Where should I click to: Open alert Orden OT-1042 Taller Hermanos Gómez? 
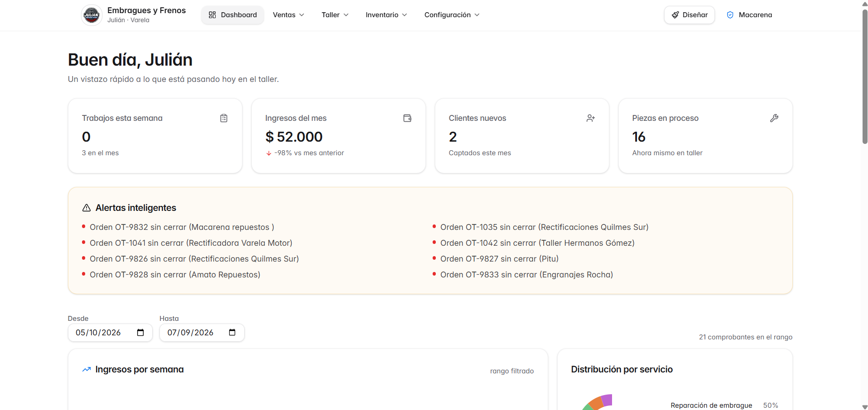[x=537, y=243]
